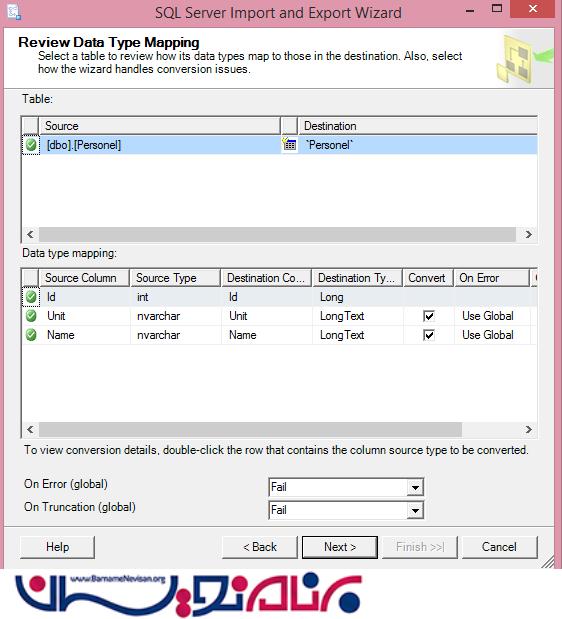Select the Id source column cell

(x=84, y=297)
